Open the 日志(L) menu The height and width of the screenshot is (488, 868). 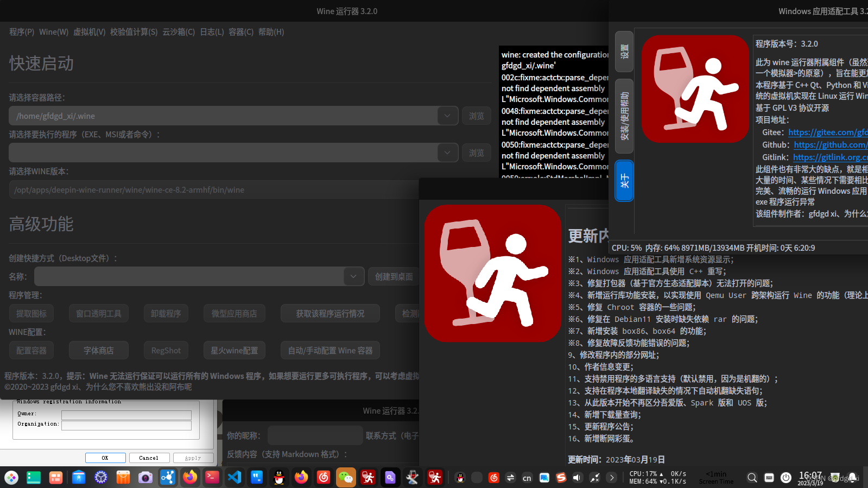pos(212,32)
